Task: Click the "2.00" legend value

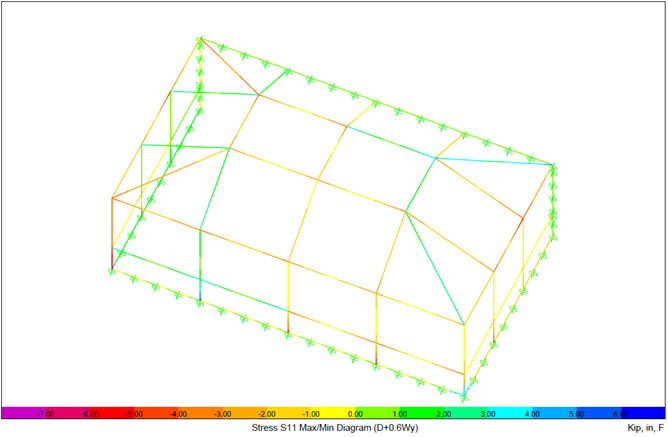Action: pyautogui.click(x=444, y=414)
